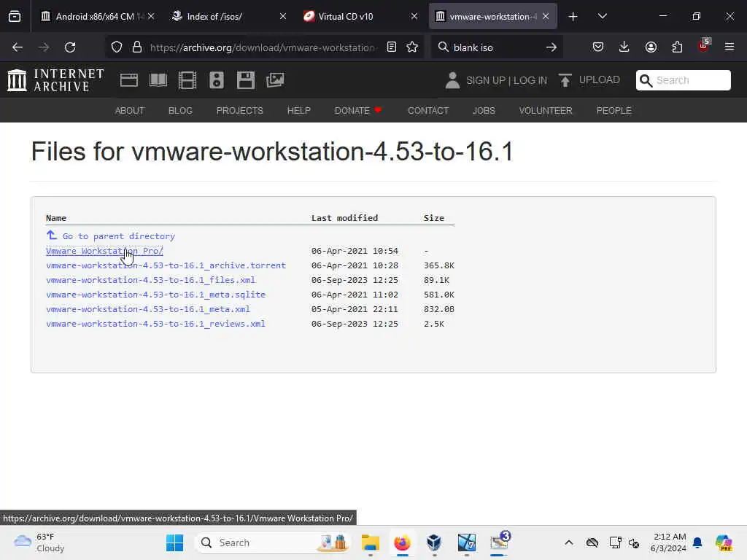Save page to Pocket
This screenshot has width=747, height=560.
point(598,47)
